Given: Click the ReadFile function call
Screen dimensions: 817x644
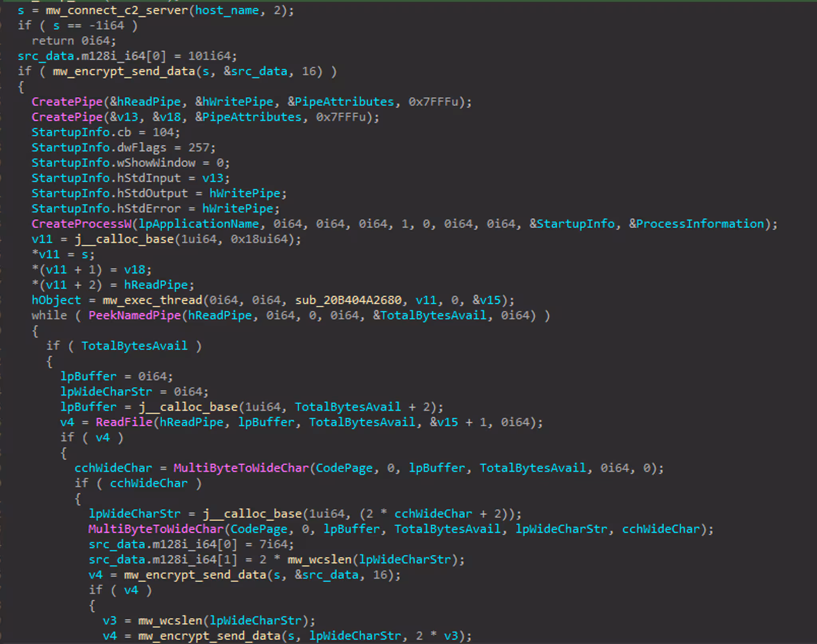Looking at the screenshot, I should pyautogui.click(x=124, y=422).
